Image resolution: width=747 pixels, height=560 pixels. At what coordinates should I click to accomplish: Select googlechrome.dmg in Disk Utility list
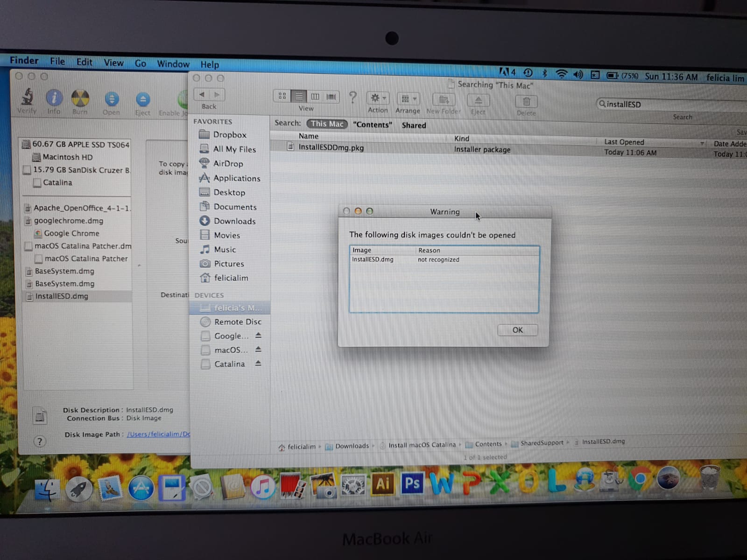64,221
